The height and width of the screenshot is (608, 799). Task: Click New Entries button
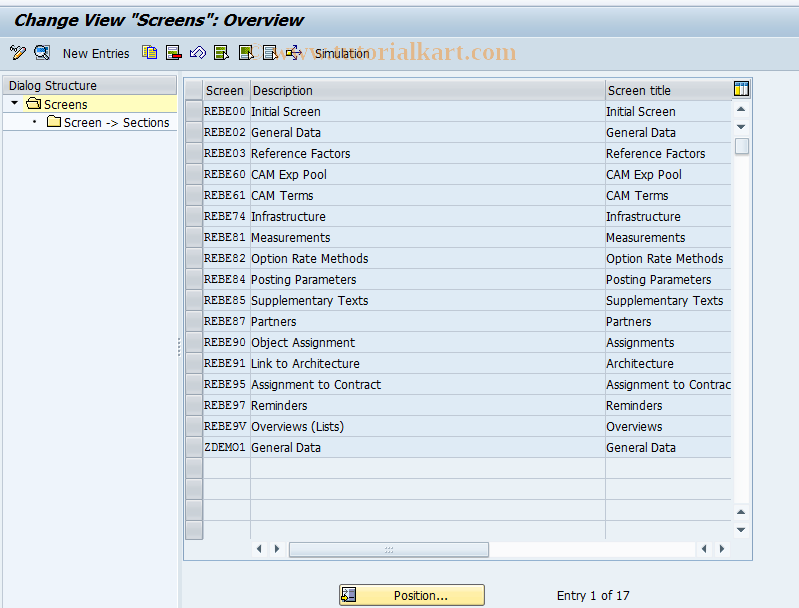click(96, 54)
